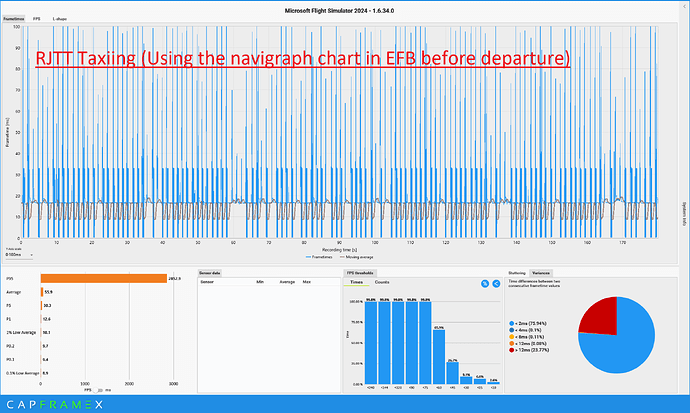This screenshot has width=690, height=413.
Task: Toggle the Frametimes legend entry
Action: (336, 256)
